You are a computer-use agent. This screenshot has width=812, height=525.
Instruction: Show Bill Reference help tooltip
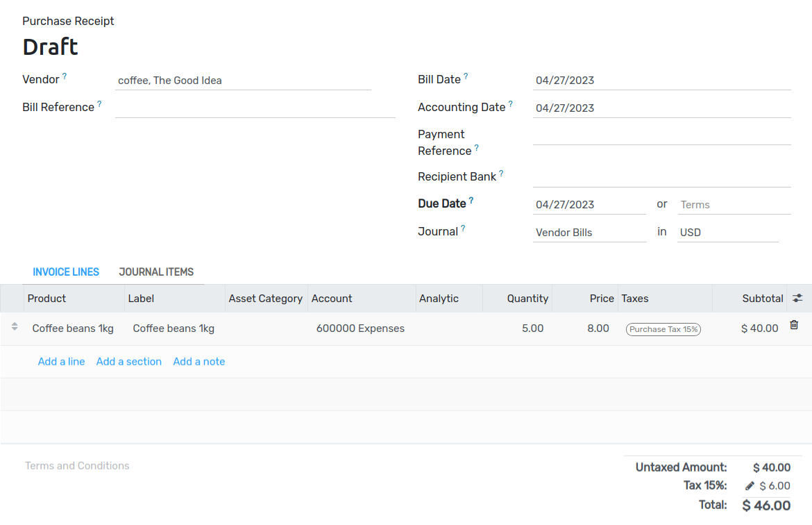tap(99, 103)
